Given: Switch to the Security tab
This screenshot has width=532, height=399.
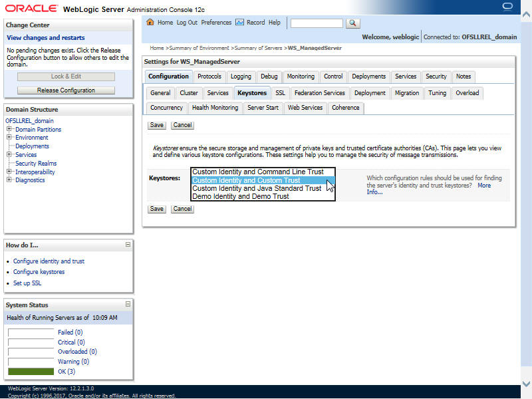Looking at the screenshot, I should pos(436,76).
